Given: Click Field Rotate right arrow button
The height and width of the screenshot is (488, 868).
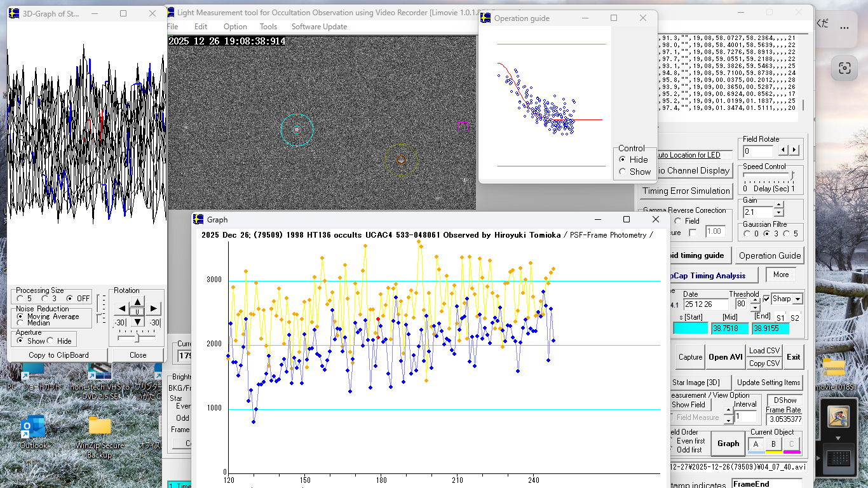Looking at the screenshot, I should click(x=794, y=151).
